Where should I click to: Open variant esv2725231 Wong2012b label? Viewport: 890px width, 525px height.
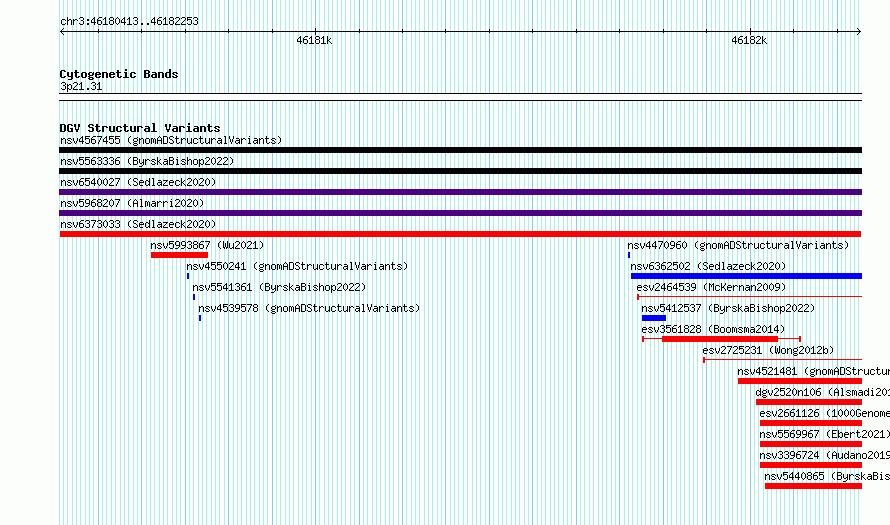coord(769,350)
